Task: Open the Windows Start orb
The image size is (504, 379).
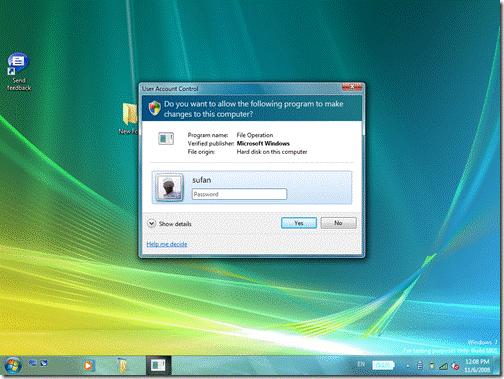Action: click(x=13, y=365)
